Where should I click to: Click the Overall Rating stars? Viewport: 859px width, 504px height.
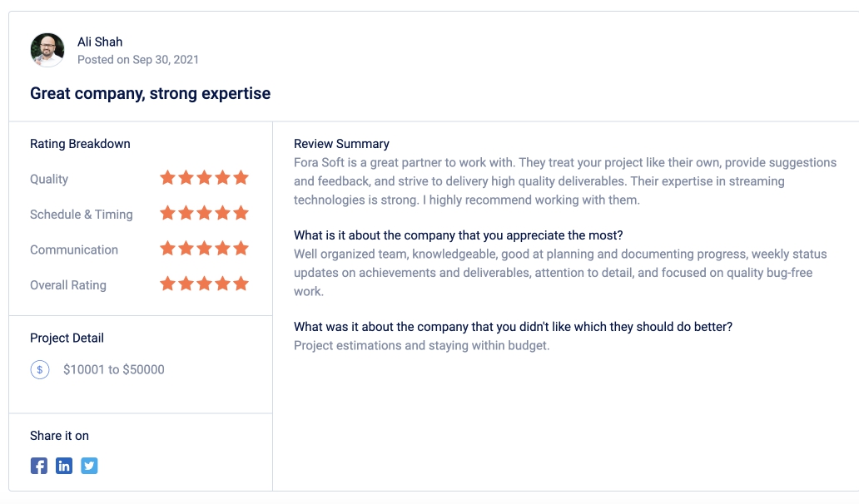[x=204, y=284]
